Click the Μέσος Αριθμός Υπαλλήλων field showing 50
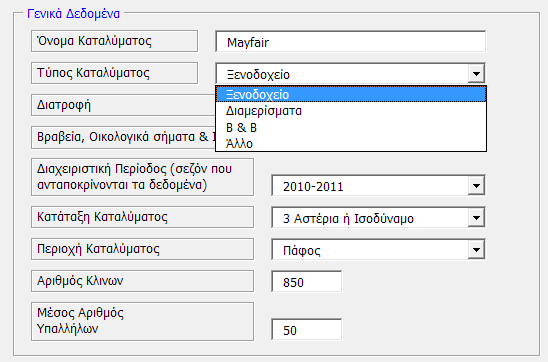 (307, 329)
